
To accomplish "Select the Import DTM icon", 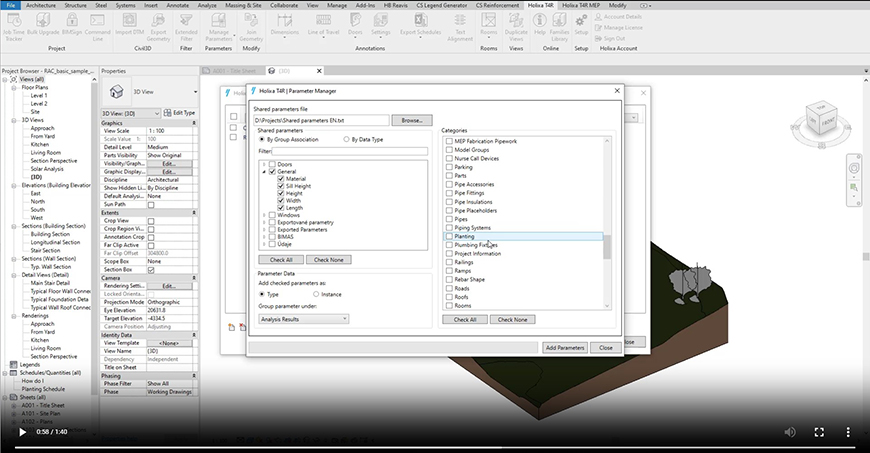I will [129, 25].
